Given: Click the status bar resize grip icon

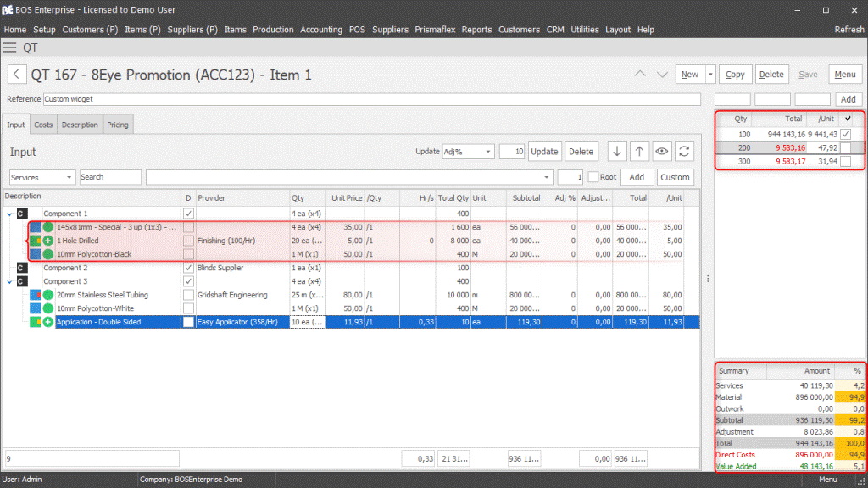Looking at the screenshot, I should [862, 480].
